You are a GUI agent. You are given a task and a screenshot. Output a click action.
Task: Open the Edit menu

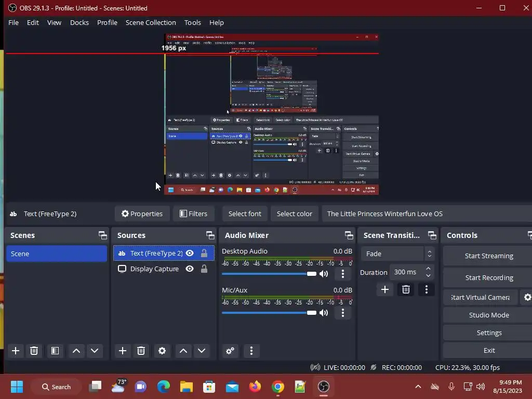click(33, 22)
